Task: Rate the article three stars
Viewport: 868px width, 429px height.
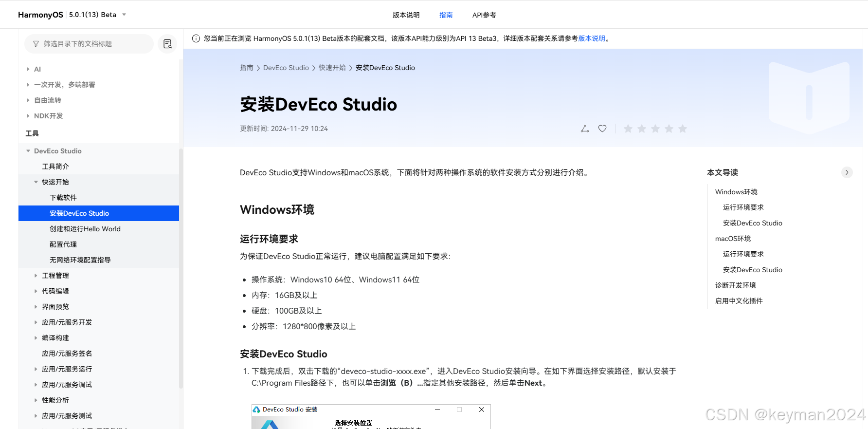Action: [655, 129]
